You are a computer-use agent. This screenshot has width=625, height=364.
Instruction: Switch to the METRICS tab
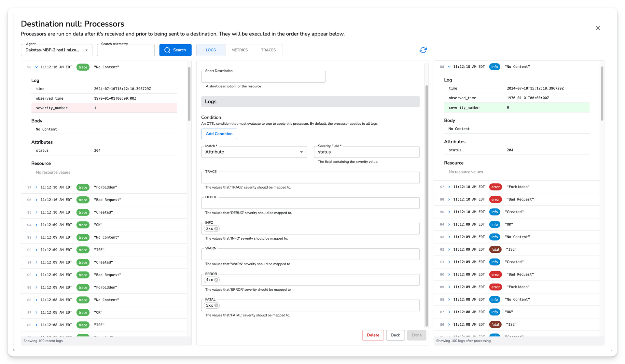point(240,50)
